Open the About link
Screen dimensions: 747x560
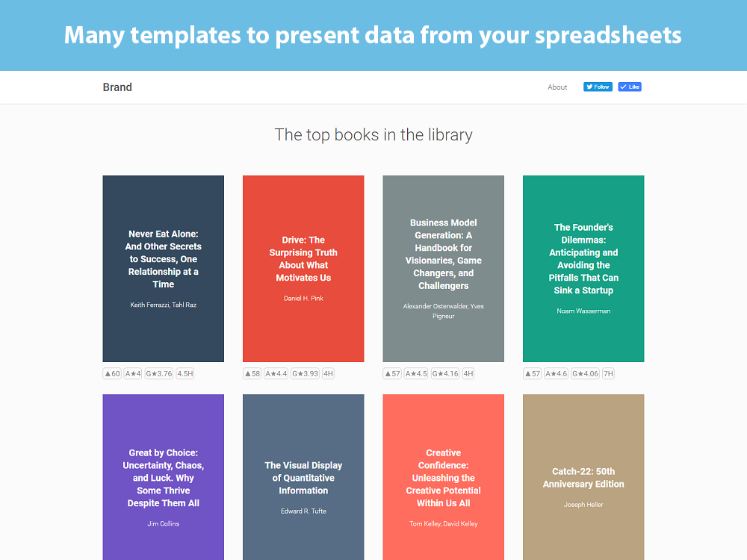(557, 87)
